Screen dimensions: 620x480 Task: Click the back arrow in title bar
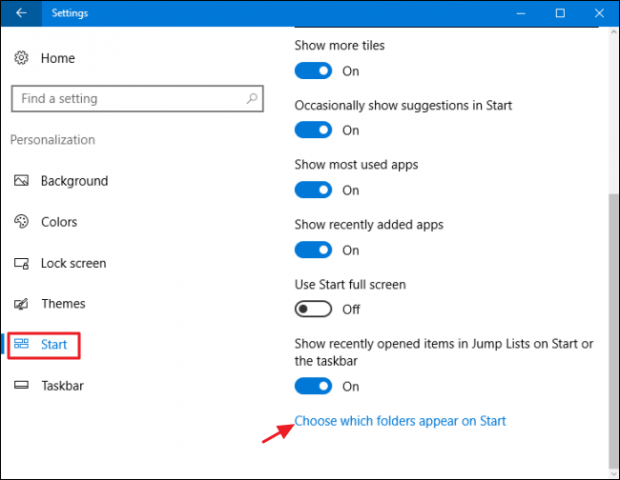[22, 13]
